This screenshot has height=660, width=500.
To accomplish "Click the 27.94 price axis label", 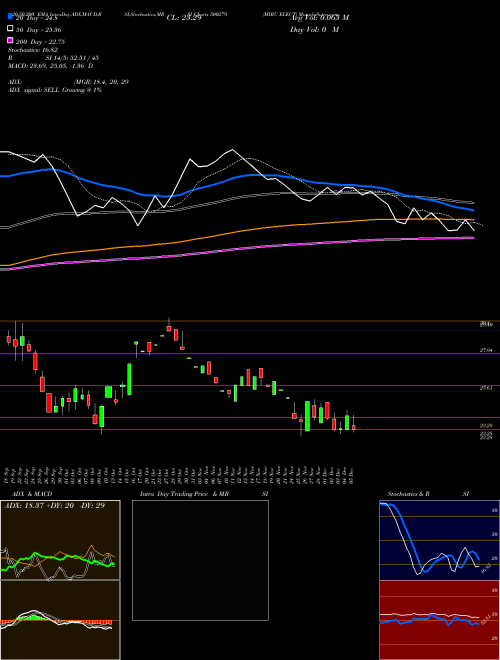I will click(x=486, y=350).
